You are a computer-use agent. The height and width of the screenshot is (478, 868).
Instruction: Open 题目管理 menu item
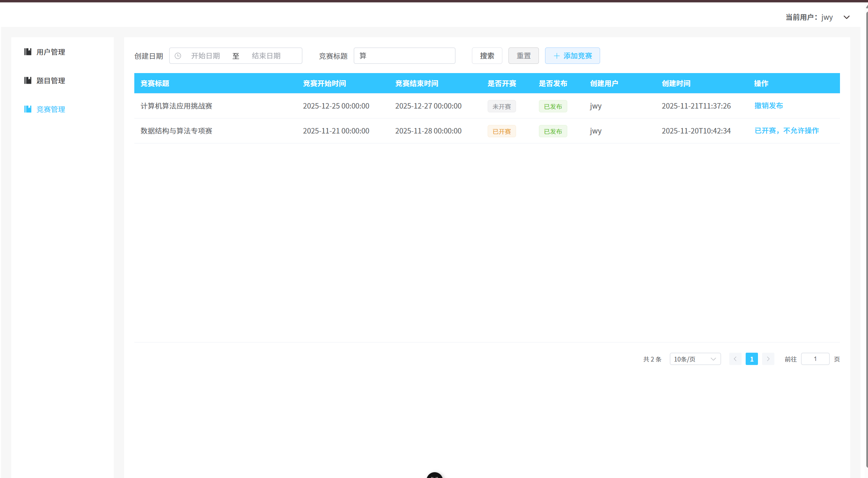51,81
